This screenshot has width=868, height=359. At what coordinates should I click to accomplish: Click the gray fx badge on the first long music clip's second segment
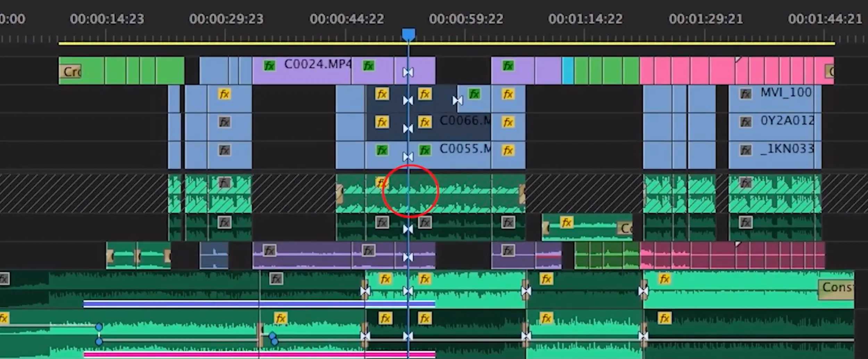pyautogui.click(x=276, y=279)
